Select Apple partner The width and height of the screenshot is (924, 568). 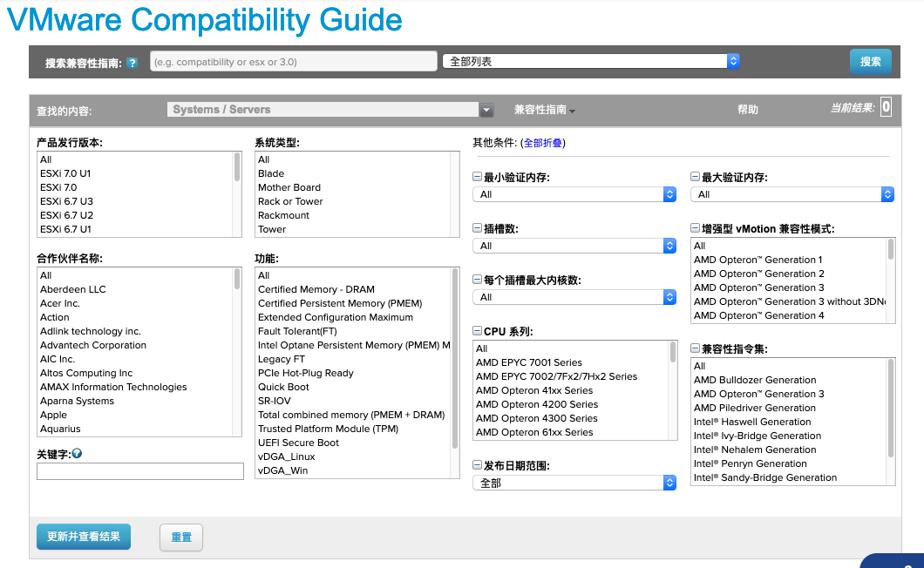pos(54,415)
